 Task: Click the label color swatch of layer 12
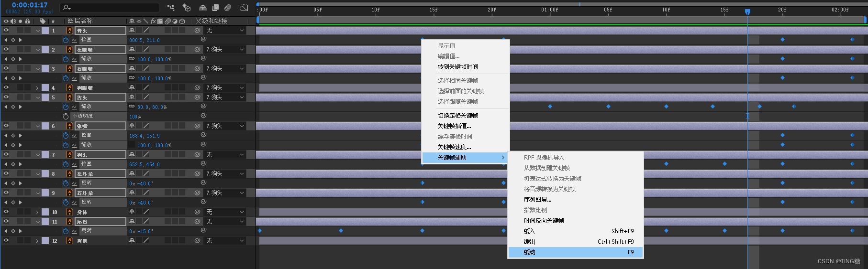pos(45,241)
